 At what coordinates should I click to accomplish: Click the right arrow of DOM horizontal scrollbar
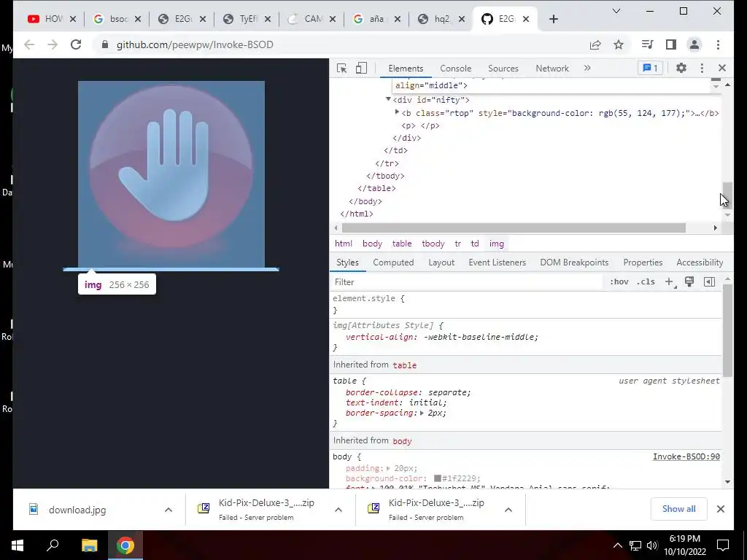[715, 228]
